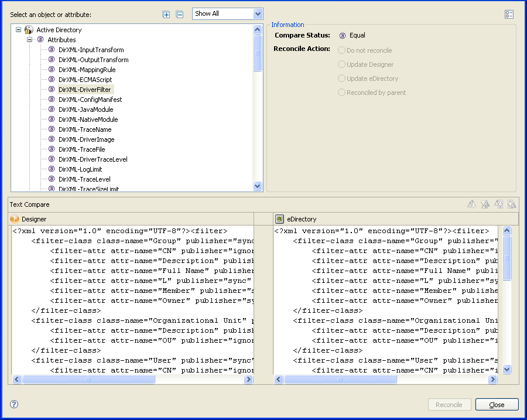Click icon beside DirXML-InputTransform

coord(52,49)
